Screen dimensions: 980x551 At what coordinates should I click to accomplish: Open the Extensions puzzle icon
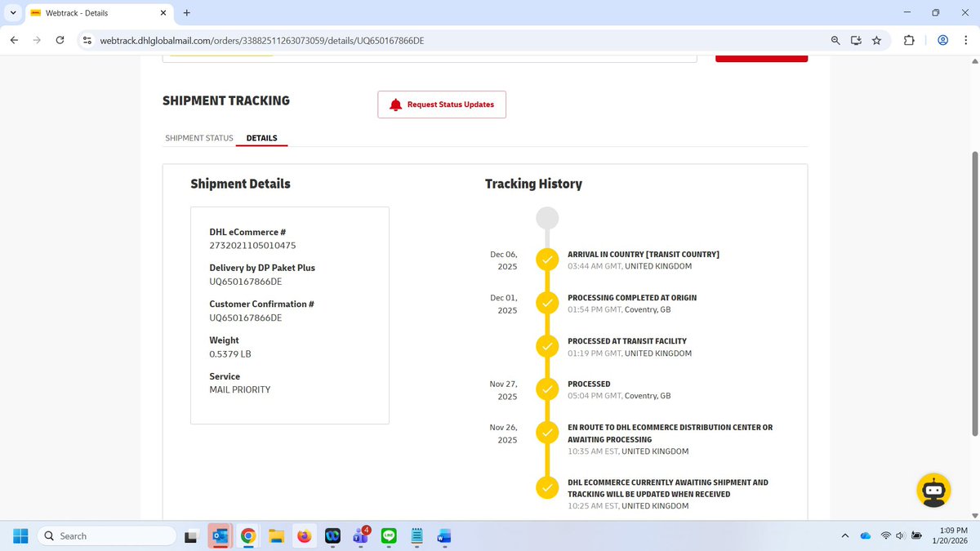pos(909,40)
